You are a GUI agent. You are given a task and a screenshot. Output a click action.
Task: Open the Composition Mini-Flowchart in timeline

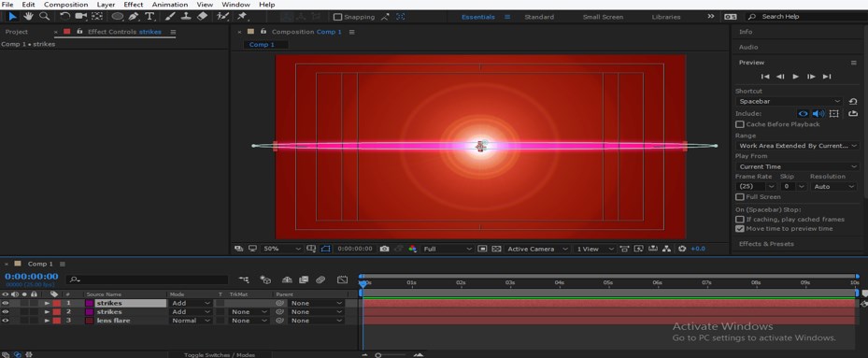(x=244, y=279)
